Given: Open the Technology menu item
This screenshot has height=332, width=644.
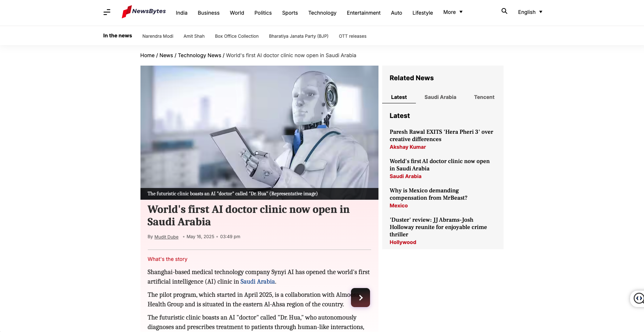Looking at the screenshot, I should point(322,13).
